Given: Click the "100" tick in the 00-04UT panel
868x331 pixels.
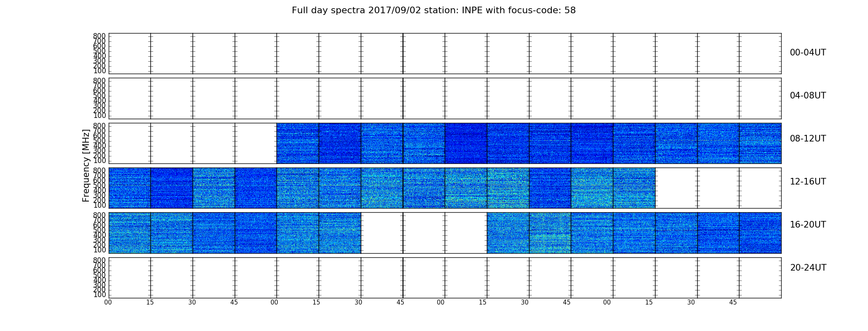Looking at the screenshot, I should point(100,71).
